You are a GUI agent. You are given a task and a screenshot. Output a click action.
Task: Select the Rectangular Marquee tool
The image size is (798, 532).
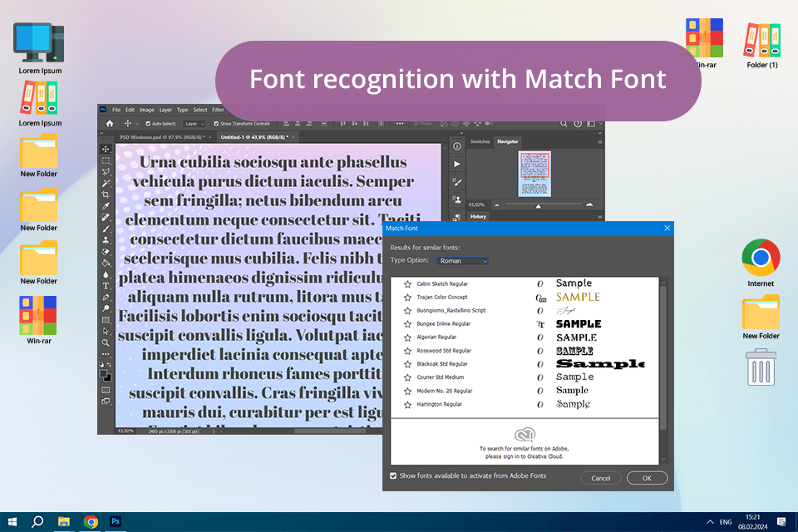click(106, 161)
